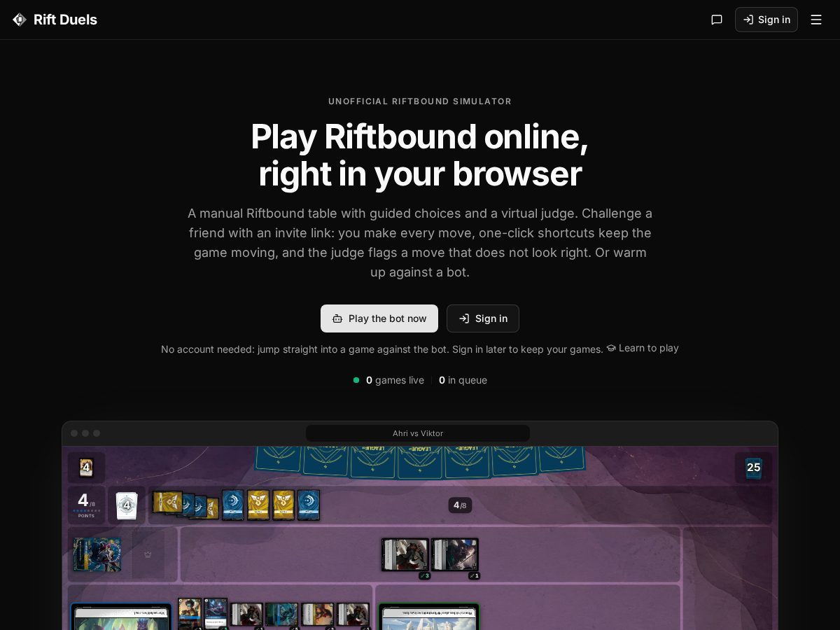Click the main deck counter showing 25

[x=753, y=468]
